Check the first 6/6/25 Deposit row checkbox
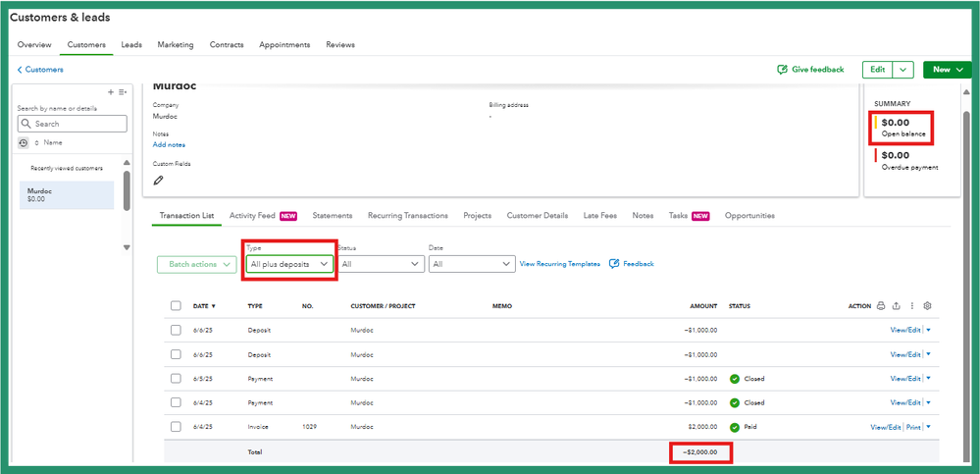This screenshot has height=474, width=980. click(176, 330)
